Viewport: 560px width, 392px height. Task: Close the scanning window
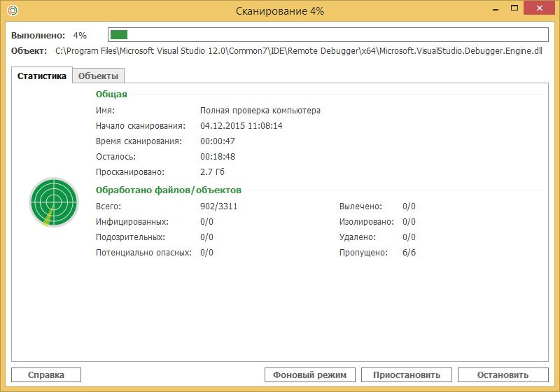pyautogui.click(x=539, y=8)
